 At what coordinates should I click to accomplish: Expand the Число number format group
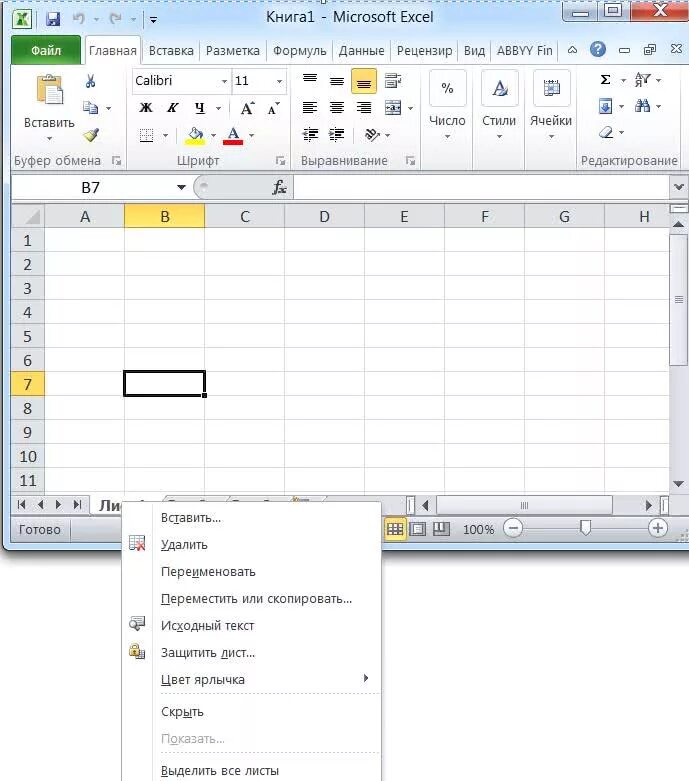(447, 105)
